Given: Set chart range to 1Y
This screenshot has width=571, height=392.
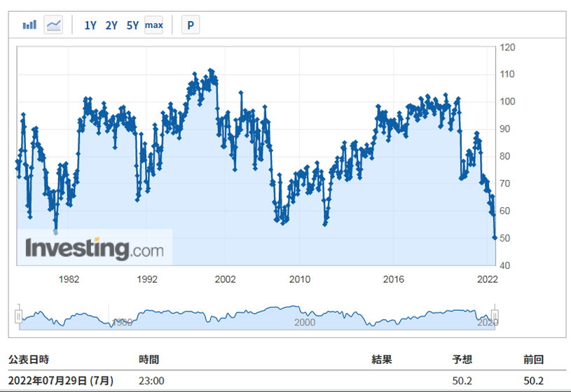Looking at the screenshot, I should (x=90, y=26).
